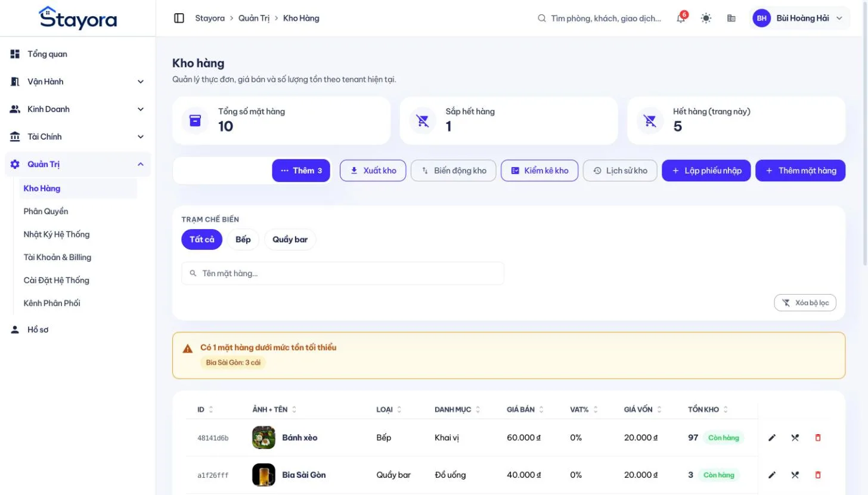This screenshot has width=868, height=495.
Task: Click the Thêm mặt hàng button
Action: [x=801, y=171]
